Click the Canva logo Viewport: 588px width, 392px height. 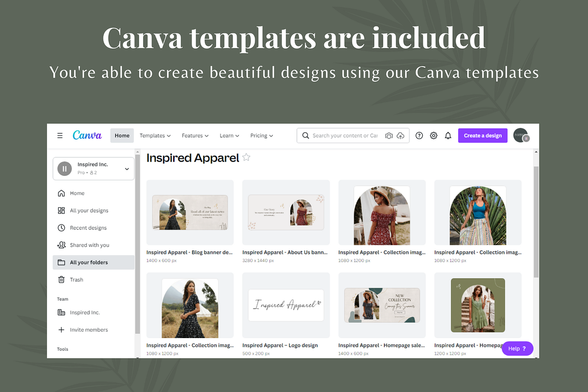click(x=87, y=135)
